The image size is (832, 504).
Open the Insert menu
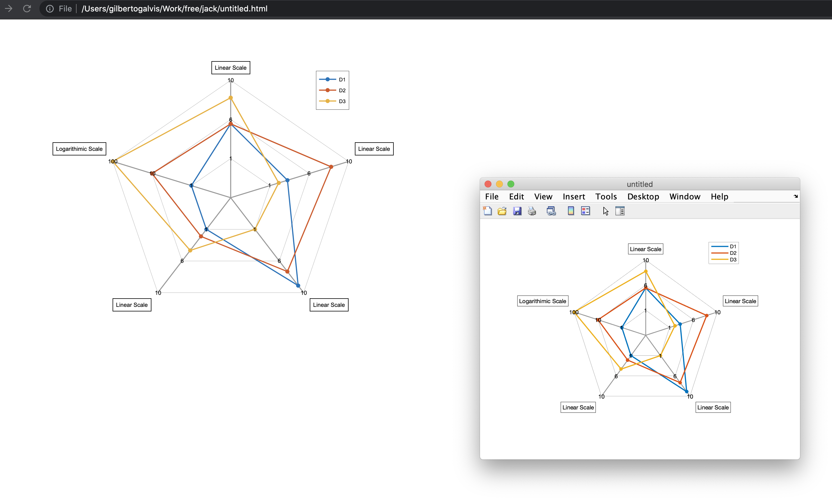pos(574,197)
